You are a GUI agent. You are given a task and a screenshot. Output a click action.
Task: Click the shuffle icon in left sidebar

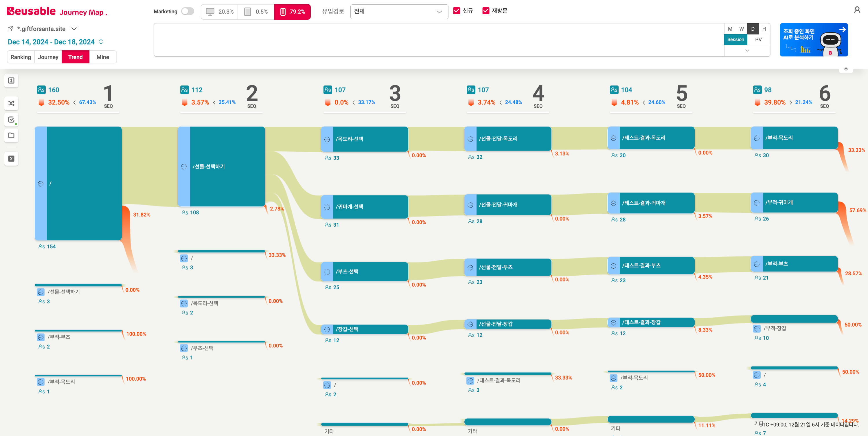point(11,103)
